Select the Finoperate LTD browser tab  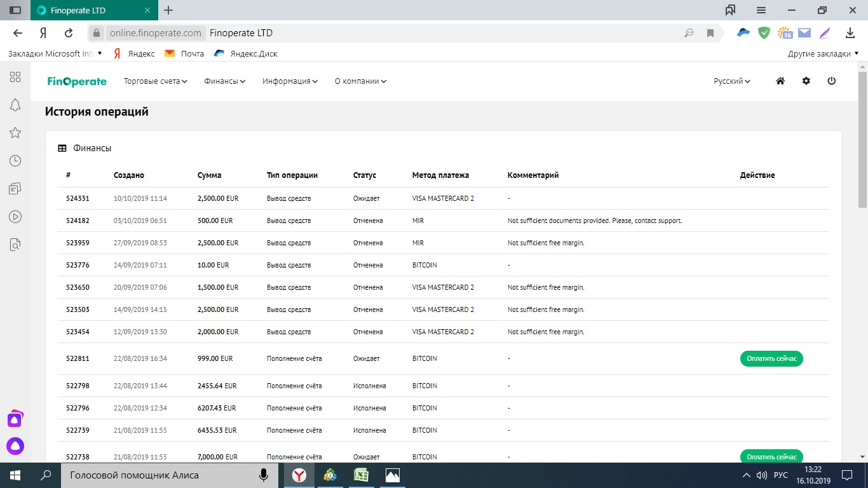click(x=93, y=10)
